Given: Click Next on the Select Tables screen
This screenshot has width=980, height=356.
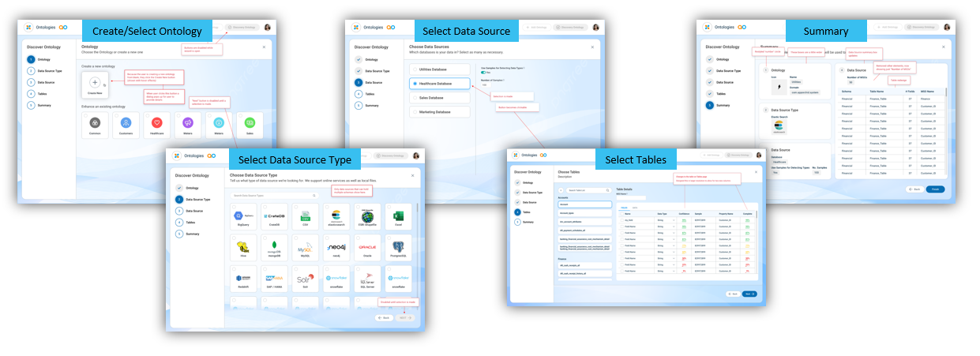Looking at the screenshot, I should click(749, 293).
